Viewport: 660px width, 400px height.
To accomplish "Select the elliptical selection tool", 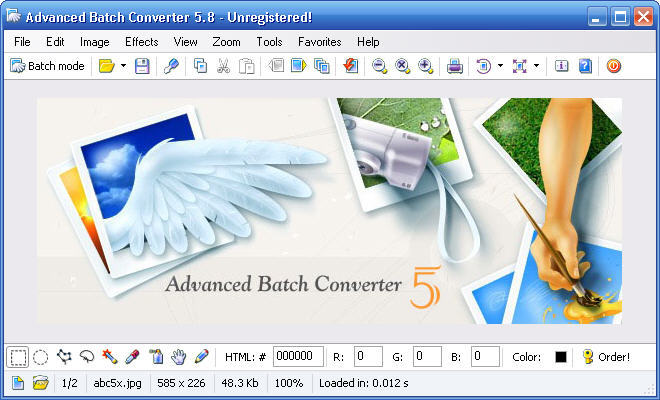I will point(40,357).
